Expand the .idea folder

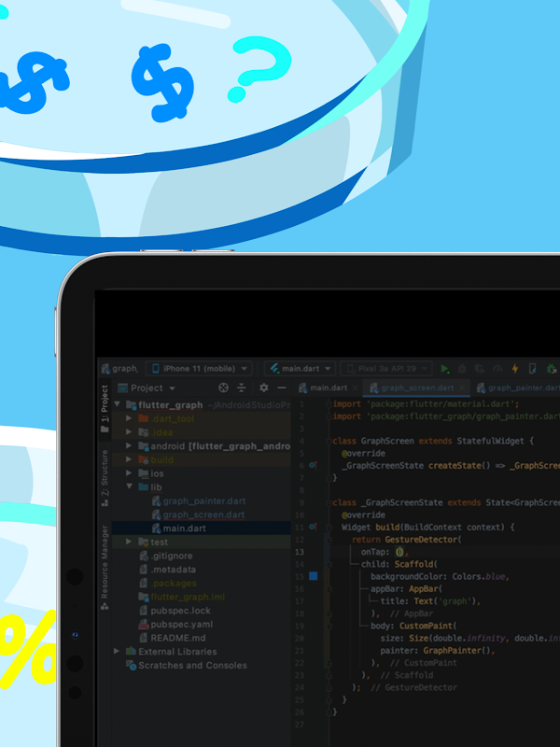tap(129, 432)
